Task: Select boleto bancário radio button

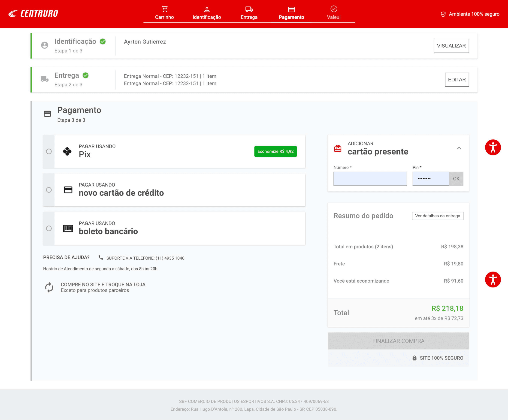Action: click(49, 228)
